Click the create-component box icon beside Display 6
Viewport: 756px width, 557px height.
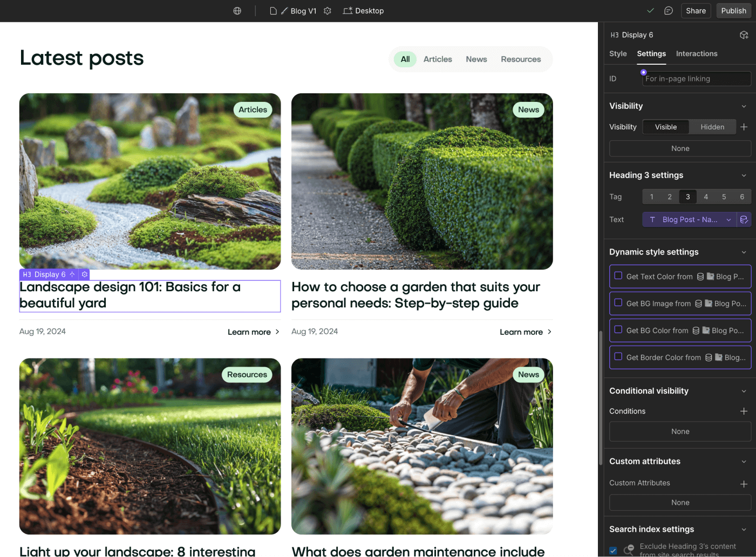click(744, 35)
